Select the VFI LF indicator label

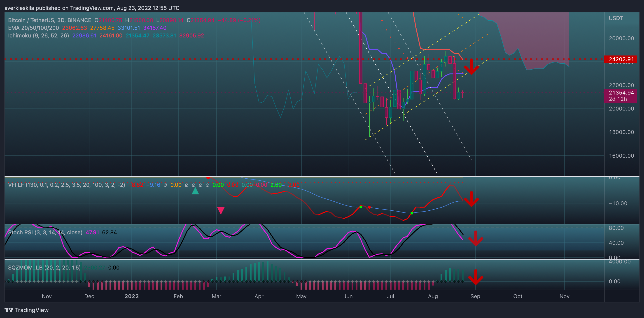(66, 185)
